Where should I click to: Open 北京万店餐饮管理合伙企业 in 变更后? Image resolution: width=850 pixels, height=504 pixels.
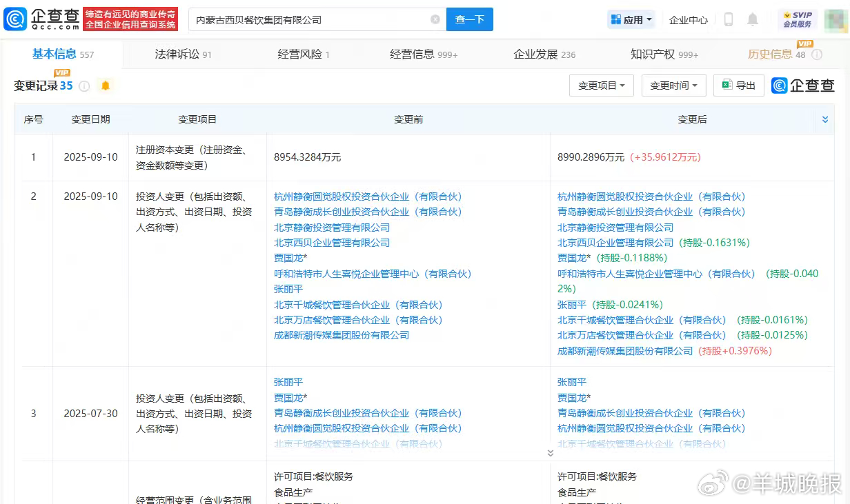coord(642,335)
